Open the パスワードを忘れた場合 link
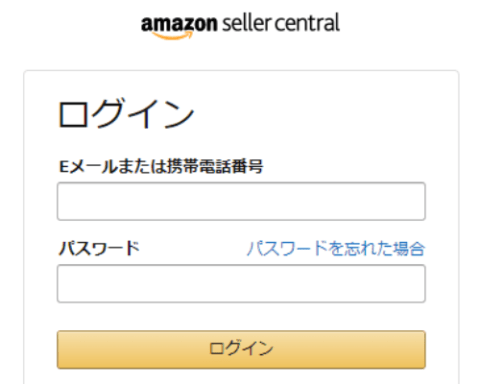The image size is (480, 384). coord(336,248)
